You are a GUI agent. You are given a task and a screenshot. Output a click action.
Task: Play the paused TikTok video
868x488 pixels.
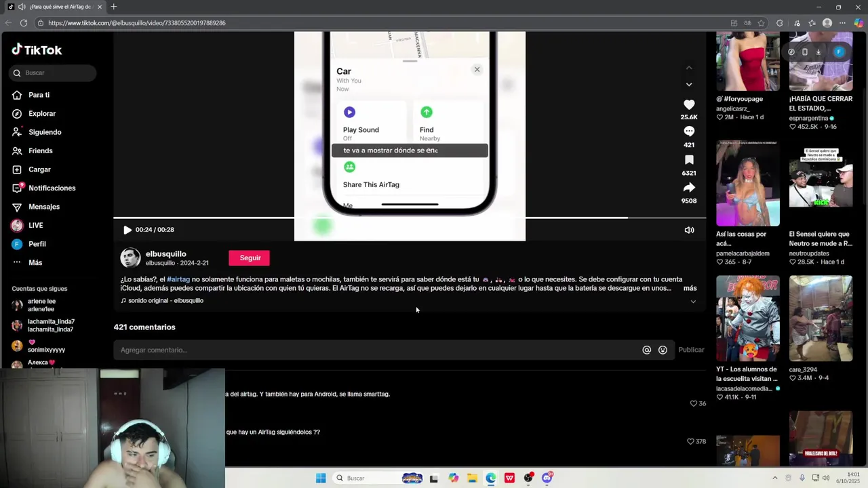127,230
